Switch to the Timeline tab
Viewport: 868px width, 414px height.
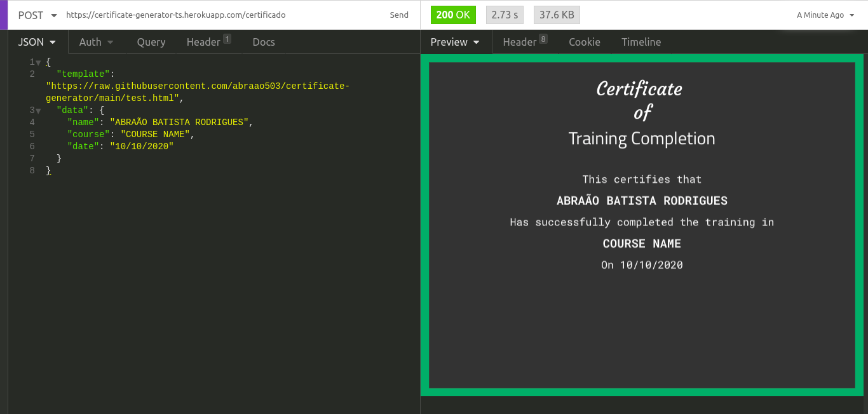coord(641,42)
